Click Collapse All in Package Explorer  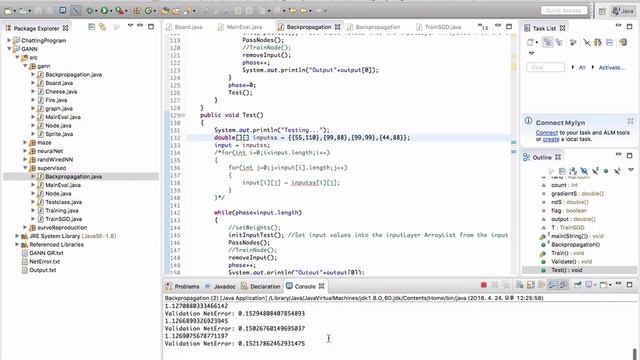pos(92,27)
